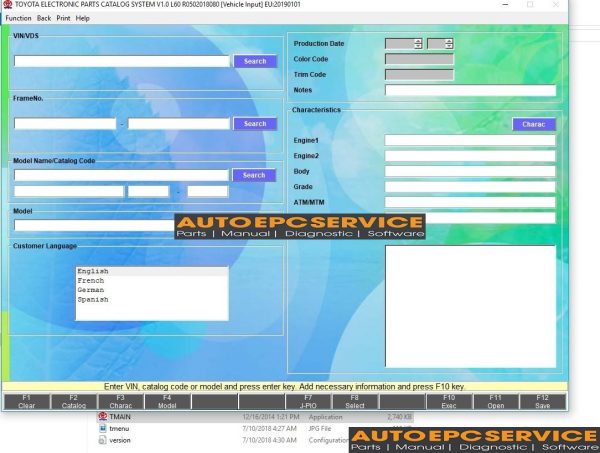Select English in Customer Language list

point(152,271)
